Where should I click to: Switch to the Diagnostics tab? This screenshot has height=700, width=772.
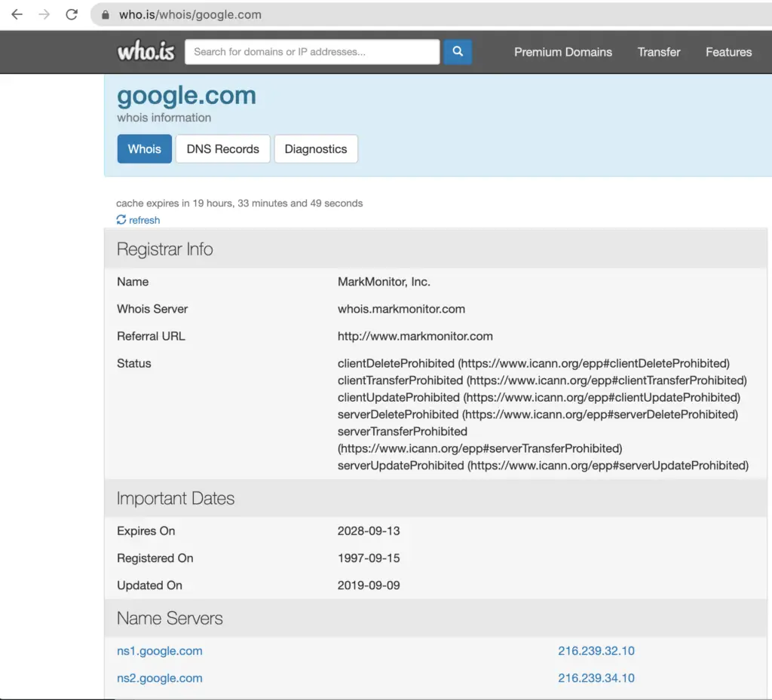[316, 148]
